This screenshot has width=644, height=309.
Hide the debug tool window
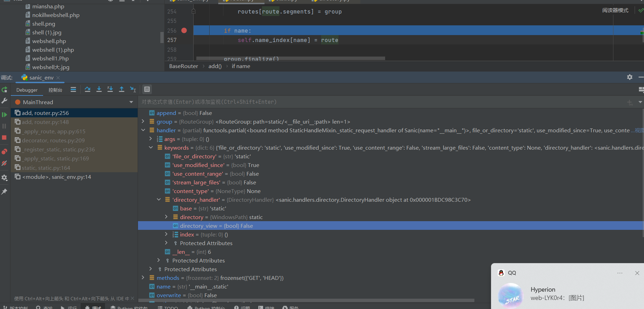click(x=641, y=77)
